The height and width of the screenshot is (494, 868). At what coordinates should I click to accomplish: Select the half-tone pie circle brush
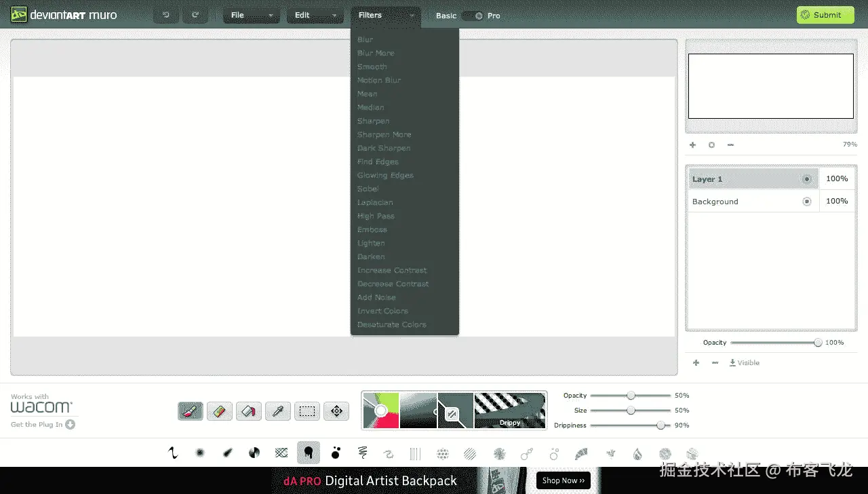click(254, 453)
